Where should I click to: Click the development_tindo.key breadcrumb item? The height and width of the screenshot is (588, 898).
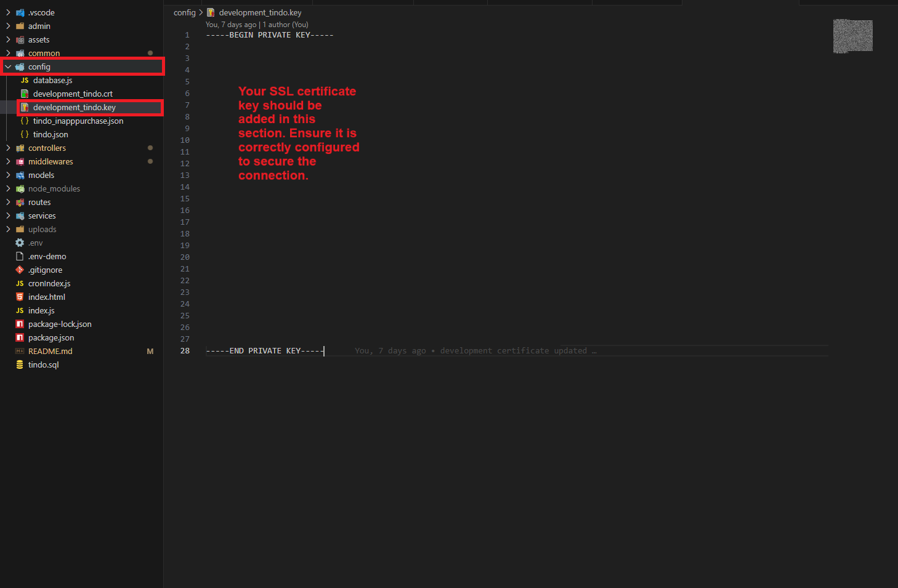pyautogui.click(x=260, y=13)
